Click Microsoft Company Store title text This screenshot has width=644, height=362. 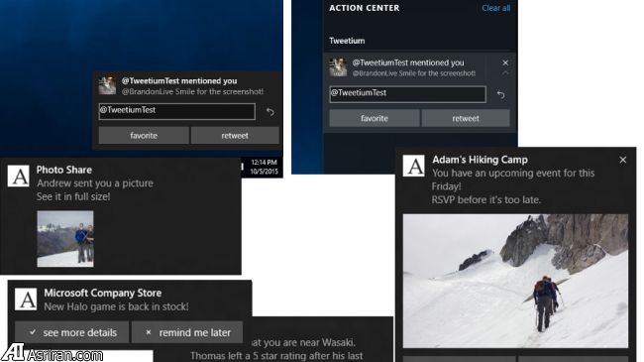[x=103, y=293]
